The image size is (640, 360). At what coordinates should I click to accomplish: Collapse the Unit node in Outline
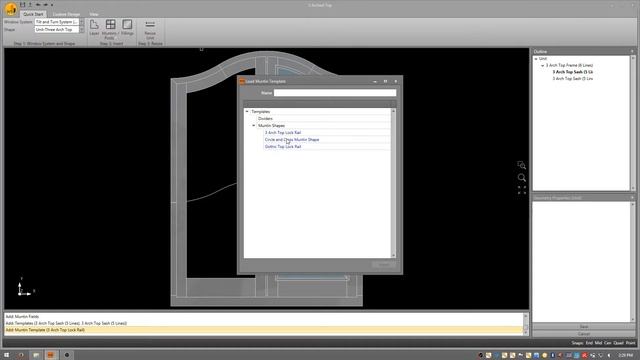click(536, 59)
